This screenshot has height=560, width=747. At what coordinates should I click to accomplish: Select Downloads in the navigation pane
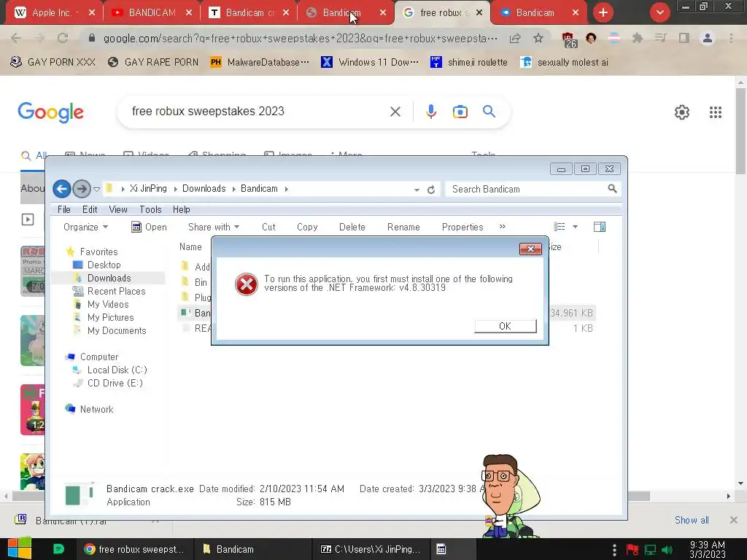[x=109, y=278]
